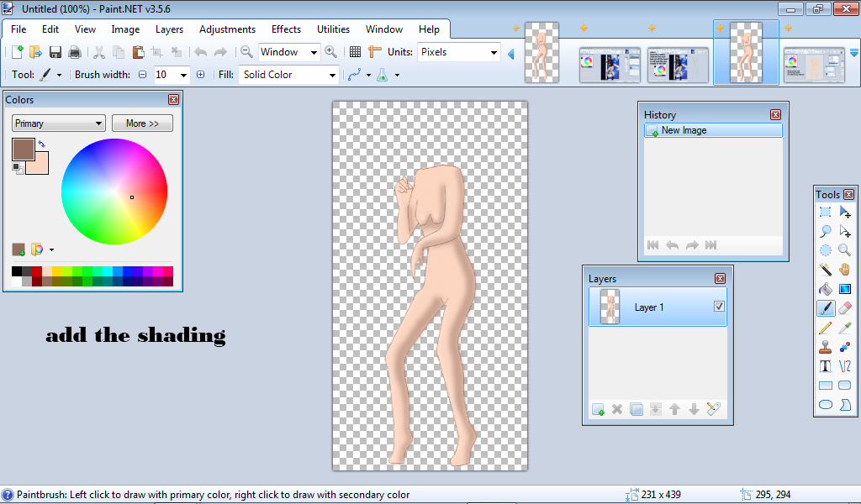Select the Pencil tool
The height and width of the screenshot is (504, 861).
pos(826,328)
